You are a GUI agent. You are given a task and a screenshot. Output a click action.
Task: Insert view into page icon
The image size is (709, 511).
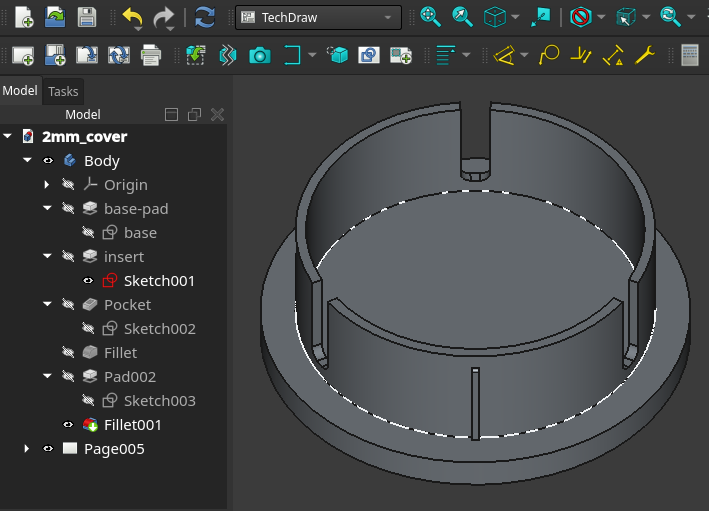[x=195, y=56]
